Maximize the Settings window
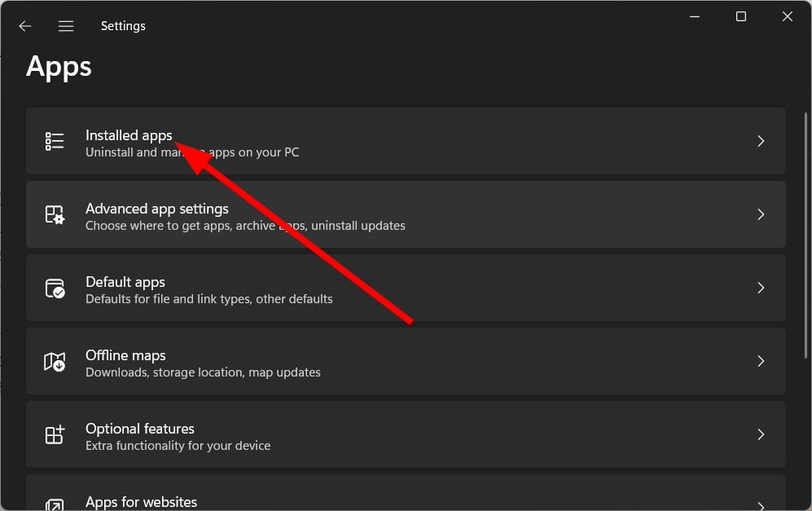The width and height of the screenshot is (812, 511). click(x=741, y=16)
